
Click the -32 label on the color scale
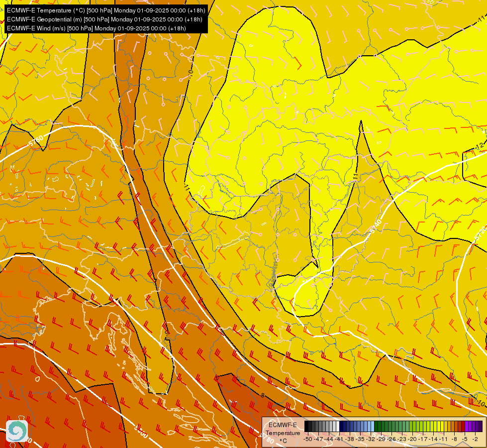pos(371,439)
